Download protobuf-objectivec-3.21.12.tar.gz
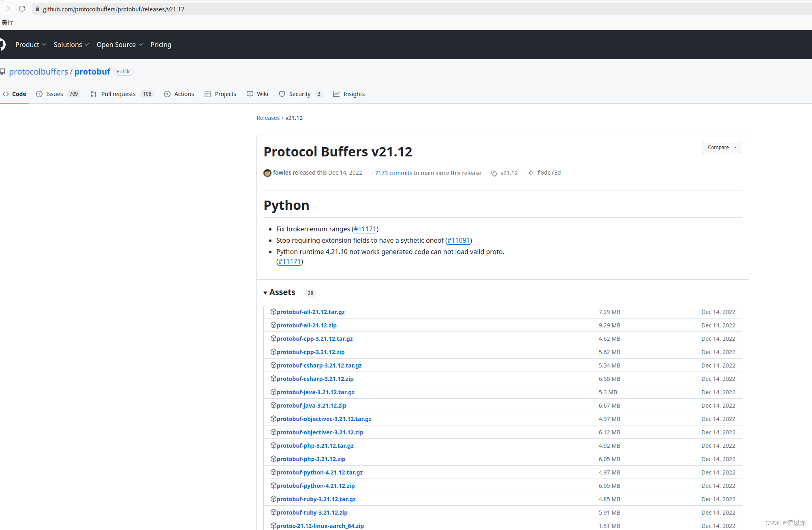 pos(324,419)
